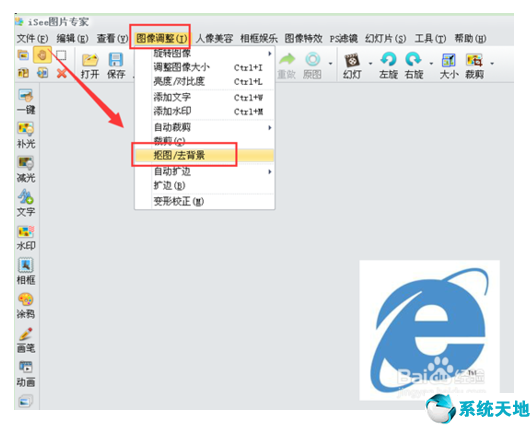Expand the 自动扩边 submenu
The height and width of the screenshot is (425, 530).
[270, 172]
